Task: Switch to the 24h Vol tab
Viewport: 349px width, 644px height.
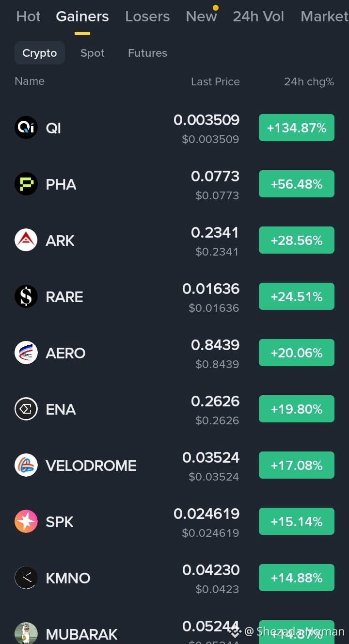Action: pos(258,16)
